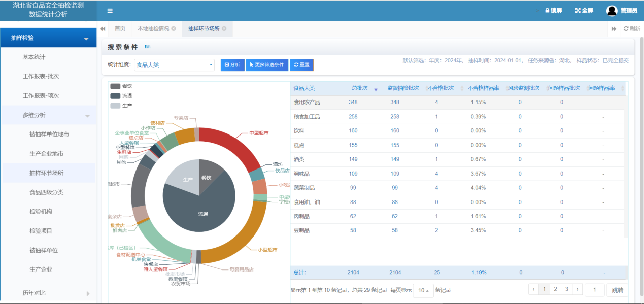Toggle 流通 legend series
Screen dimensions: 644x304
point(121,96)
